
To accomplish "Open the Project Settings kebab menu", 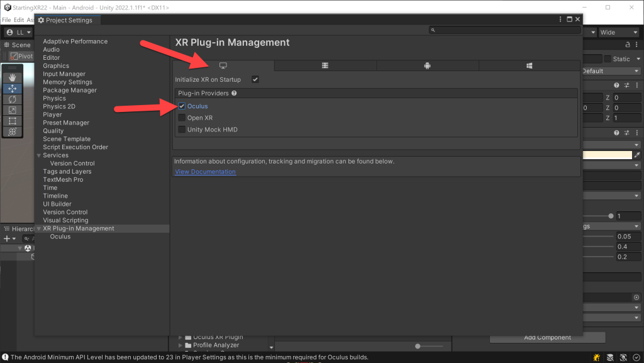I will [560, 20].
